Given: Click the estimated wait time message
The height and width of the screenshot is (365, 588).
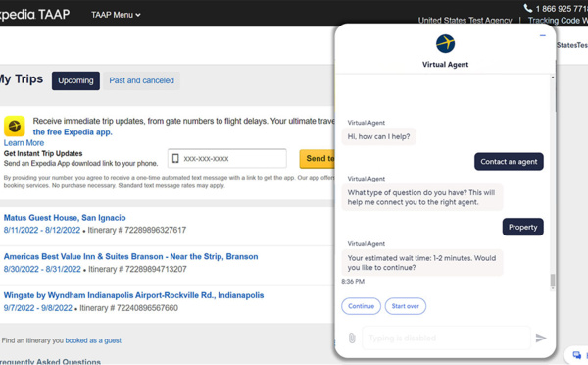Looking at the screenshot, I should 421,263.
